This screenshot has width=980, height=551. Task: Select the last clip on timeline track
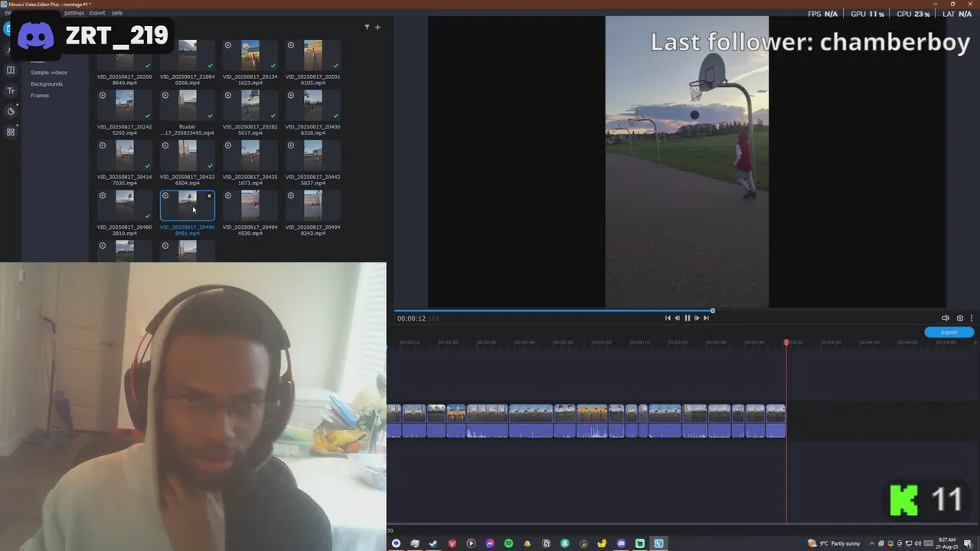pyautogui.click(x=776, y=422)
